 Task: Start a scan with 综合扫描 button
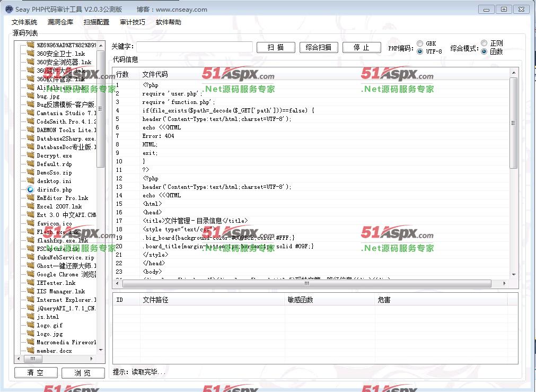point(319,47)
